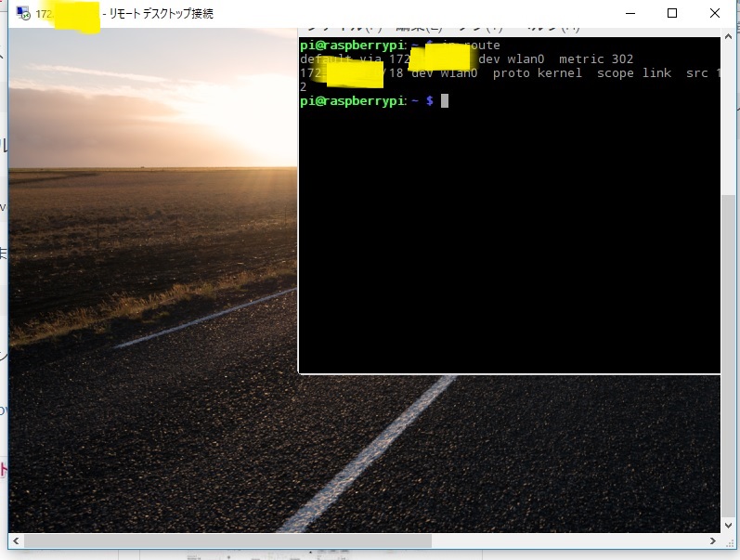
Task: Click the terminal cursor at the prompt
Action: [x=445, y=100]
